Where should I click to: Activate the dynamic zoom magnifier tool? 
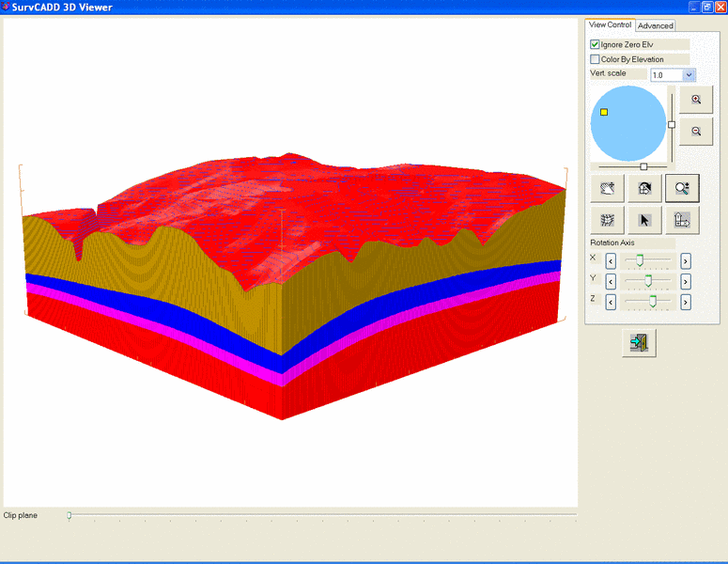click(682, 188)
